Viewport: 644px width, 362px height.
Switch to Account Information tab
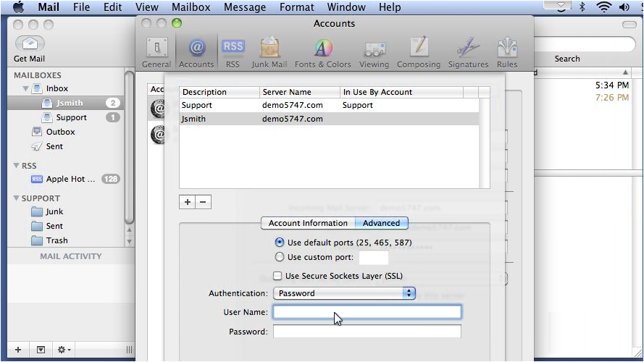pyautogui.click(x=308, y=223)
